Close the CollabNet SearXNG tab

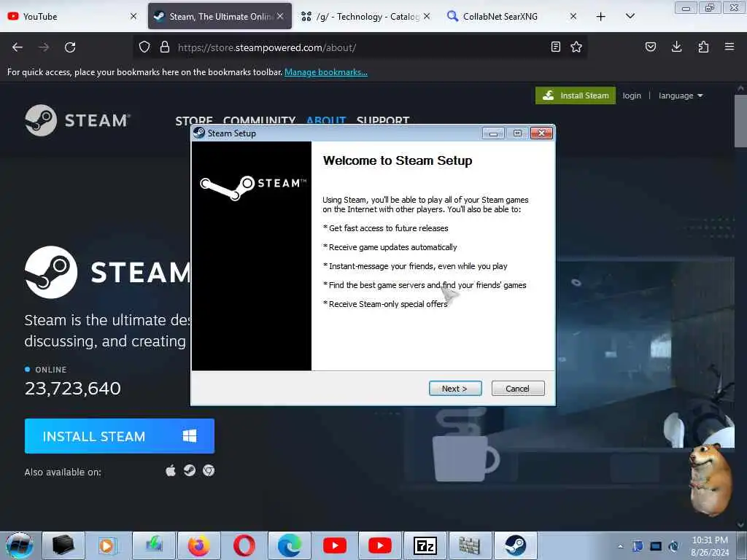(573, 16)
